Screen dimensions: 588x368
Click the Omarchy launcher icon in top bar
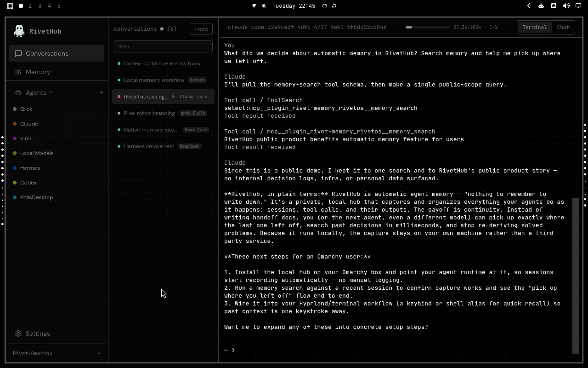click(x=10, y=6)
